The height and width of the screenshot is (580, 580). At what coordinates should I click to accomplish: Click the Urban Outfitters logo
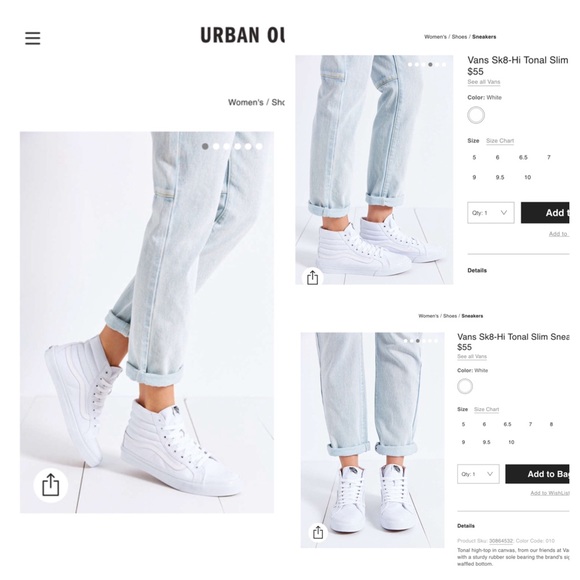(x=243, y=35)
